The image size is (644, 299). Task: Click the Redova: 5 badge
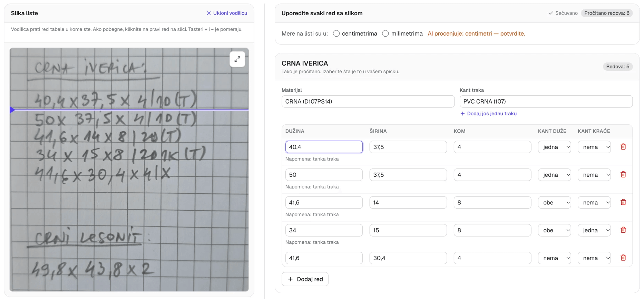(x=617, y=67)
